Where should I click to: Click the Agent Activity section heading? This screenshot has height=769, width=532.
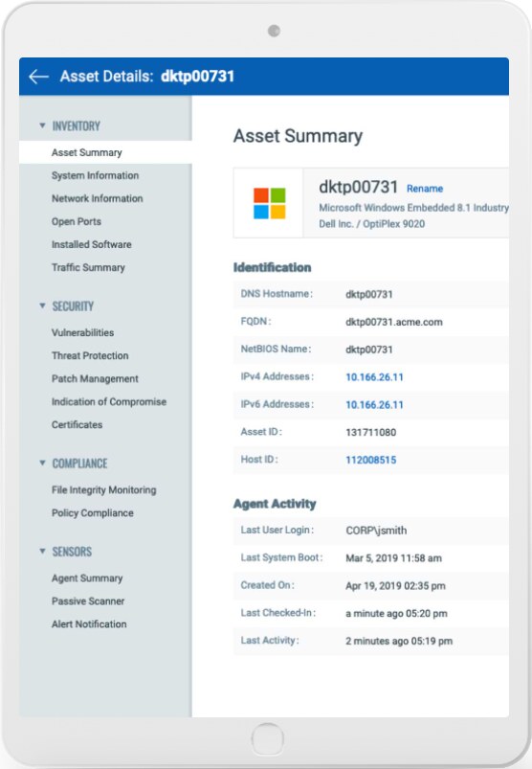click(x=275, y=504)
